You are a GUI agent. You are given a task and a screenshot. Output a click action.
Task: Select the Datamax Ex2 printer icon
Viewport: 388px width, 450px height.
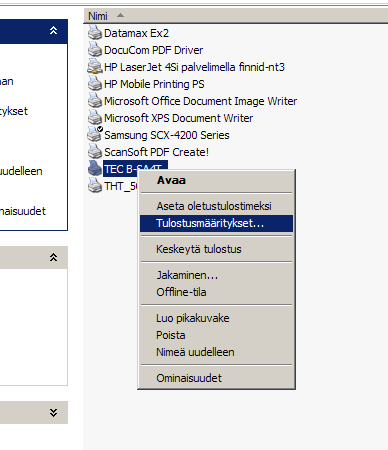coord(95,33)
